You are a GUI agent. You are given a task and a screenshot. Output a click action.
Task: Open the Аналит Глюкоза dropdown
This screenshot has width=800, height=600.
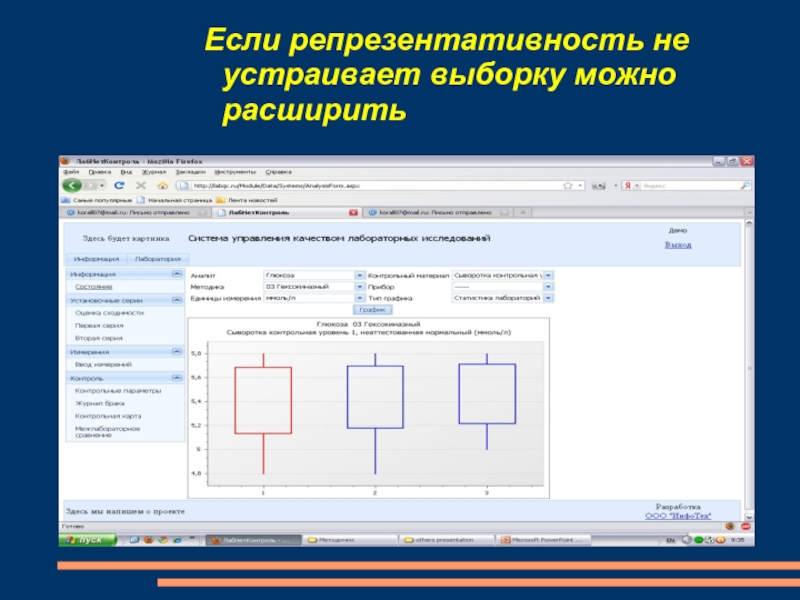(360, 276)
